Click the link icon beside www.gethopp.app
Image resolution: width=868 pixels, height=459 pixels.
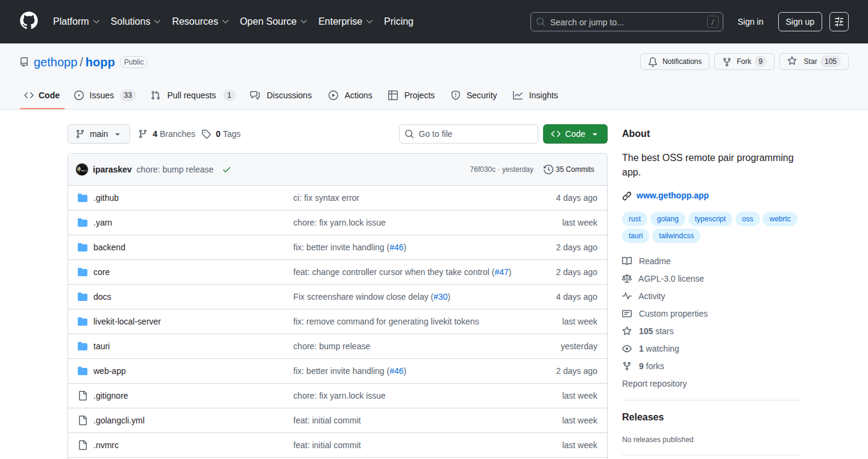click(x=627, y=195)
